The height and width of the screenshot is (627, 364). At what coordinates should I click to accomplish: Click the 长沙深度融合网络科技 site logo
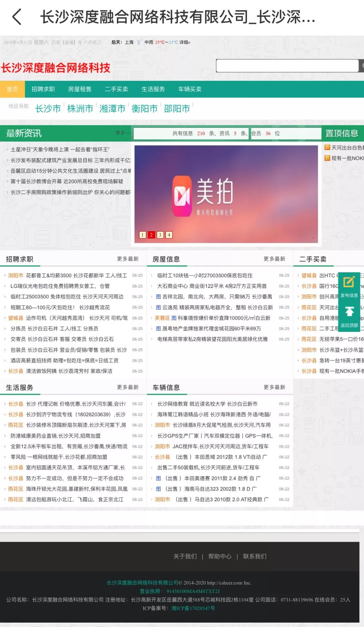(56, 68)
